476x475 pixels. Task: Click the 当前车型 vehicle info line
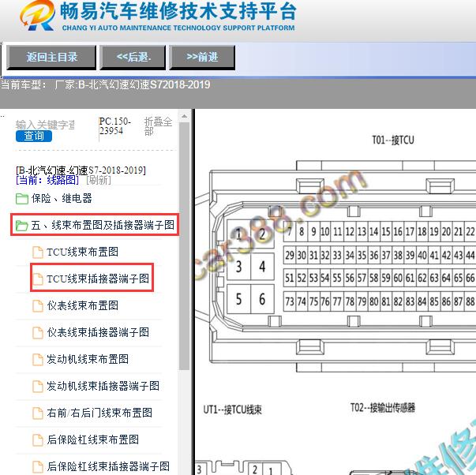(x=105, y=84)
